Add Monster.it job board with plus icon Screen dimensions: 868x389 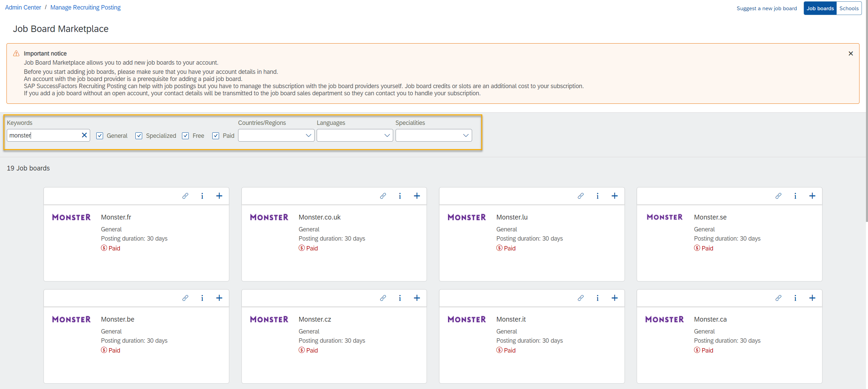(615, 298)
